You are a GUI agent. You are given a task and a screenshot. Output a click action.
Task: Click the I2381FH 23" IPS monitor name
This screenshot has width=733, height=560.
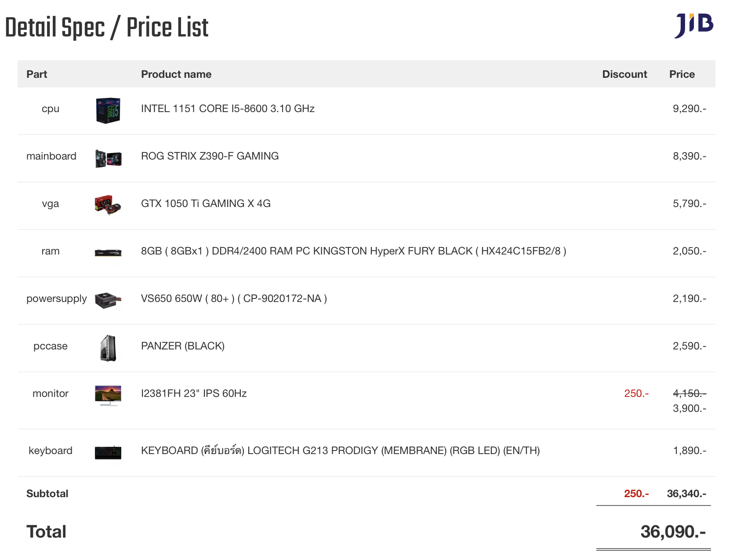pyautogui.click(x=194, y=393)
